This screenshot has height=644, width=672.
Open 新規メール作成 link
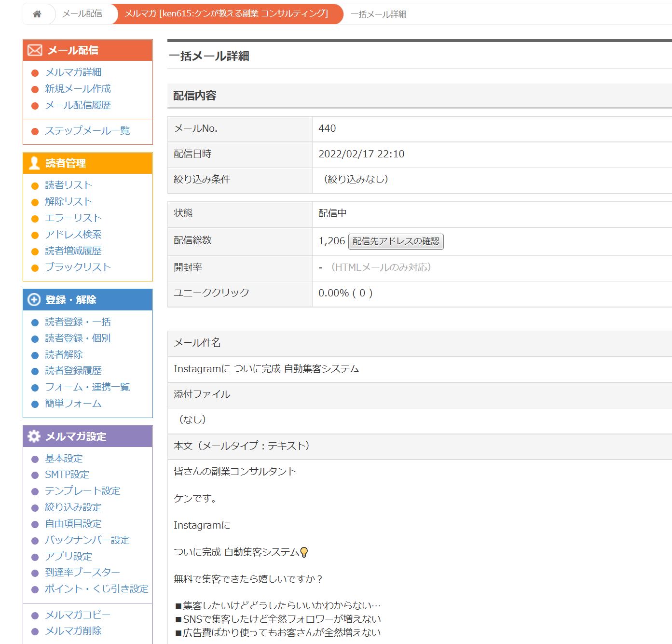pos(78,89)
